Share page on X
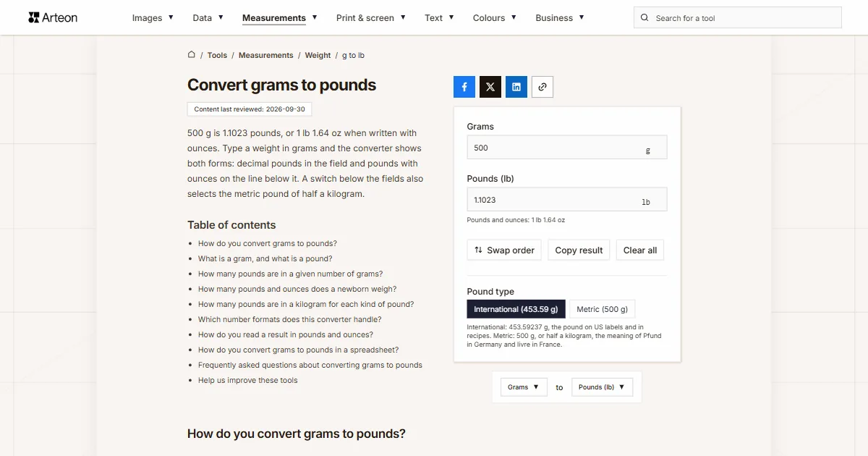 pyautogui.click(x=490, y=87)
